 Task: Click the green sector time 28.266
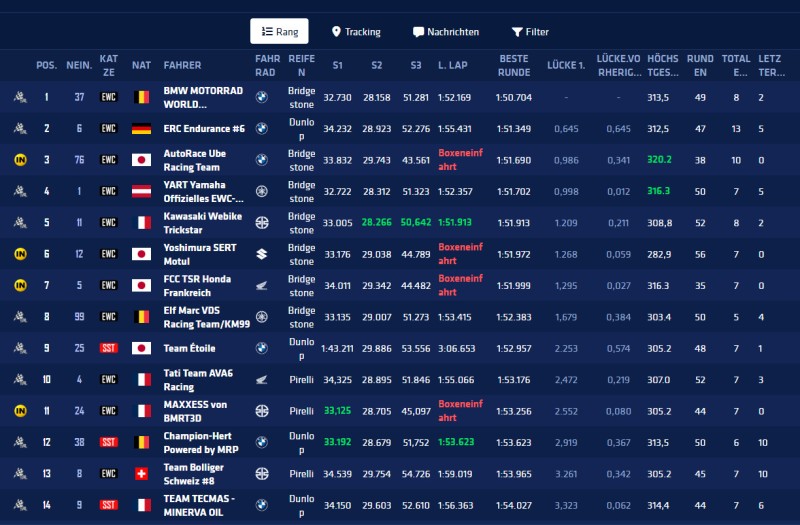(377, 222)
